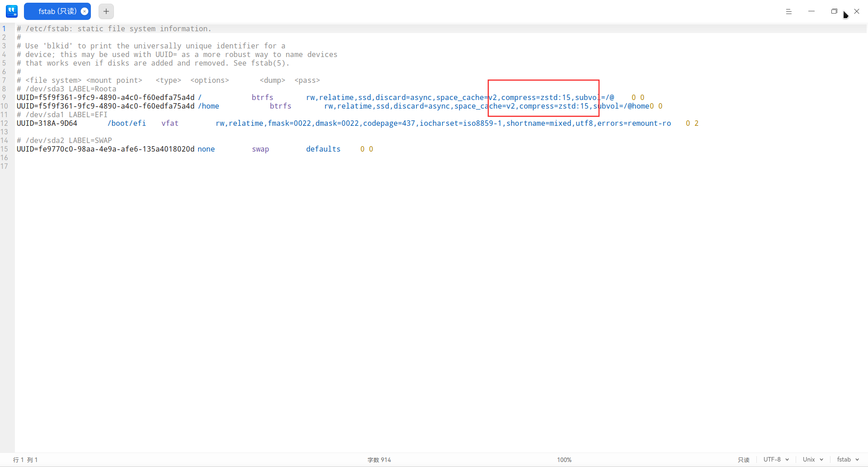Click the word none on line 15
Image resolution: width=868 pixels, height=467 pixels.
pyautogui.click(x=206, y=149)
